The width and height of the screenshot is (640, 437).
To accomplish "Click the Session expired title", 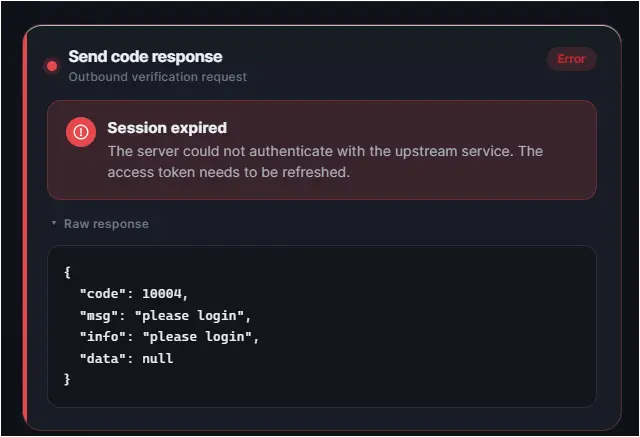I will (167, 128).
